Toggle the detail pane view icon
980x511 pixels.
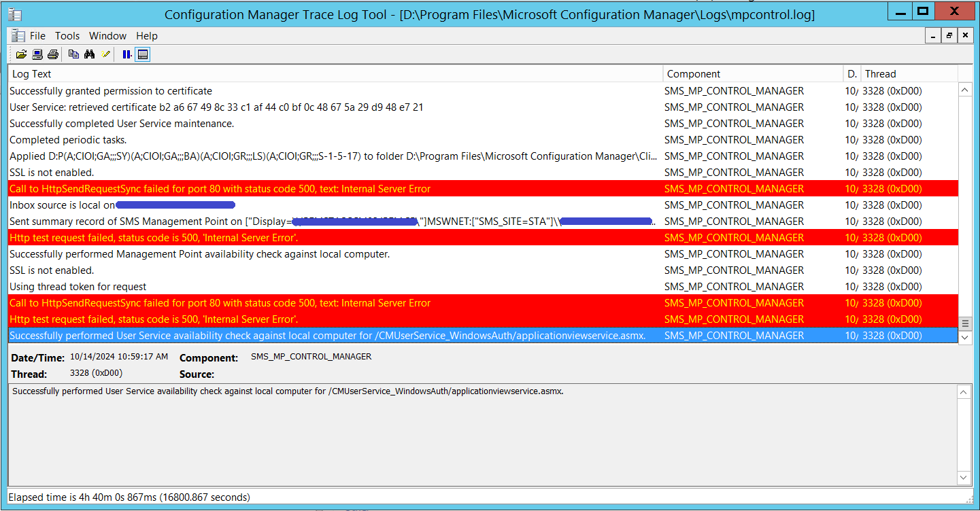(x=141, y=54)
